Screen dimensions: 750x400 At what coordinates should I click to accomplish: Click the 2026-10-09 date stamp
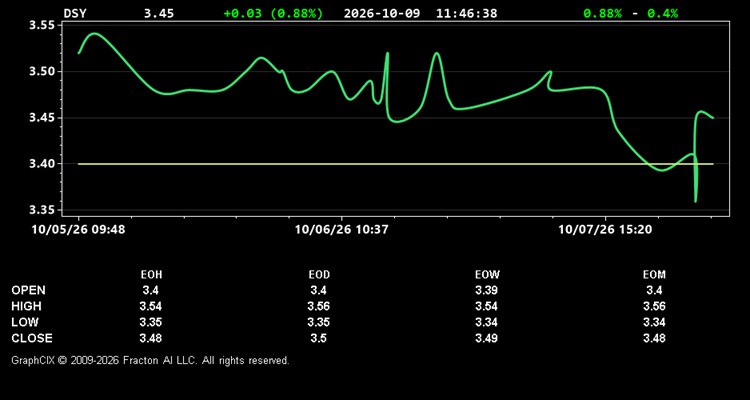coord(382,13)
